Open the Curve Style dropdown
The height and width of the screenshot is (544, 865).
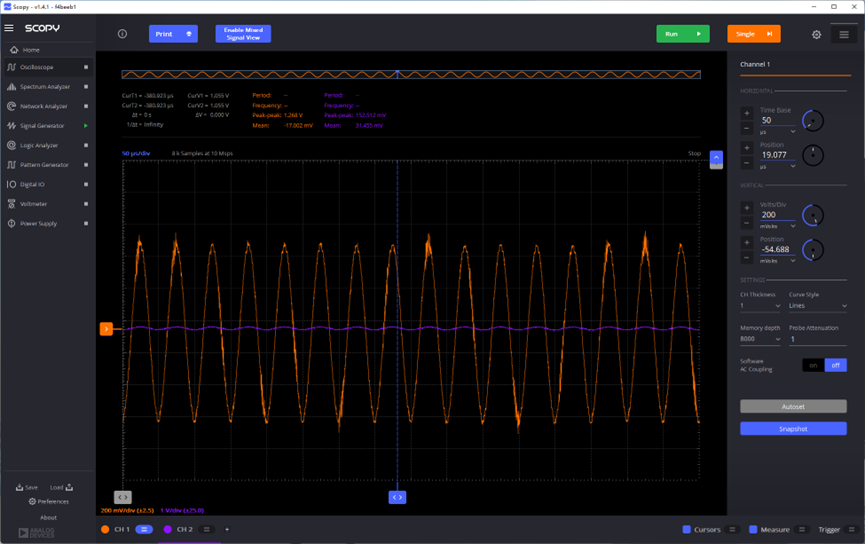click(818, 306)
